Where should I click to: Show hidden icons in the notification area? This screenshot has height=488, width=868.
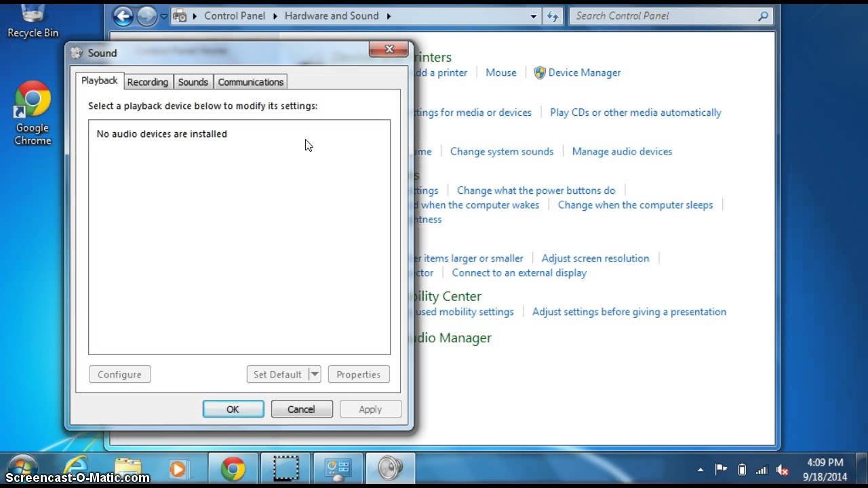coord(701,469)
